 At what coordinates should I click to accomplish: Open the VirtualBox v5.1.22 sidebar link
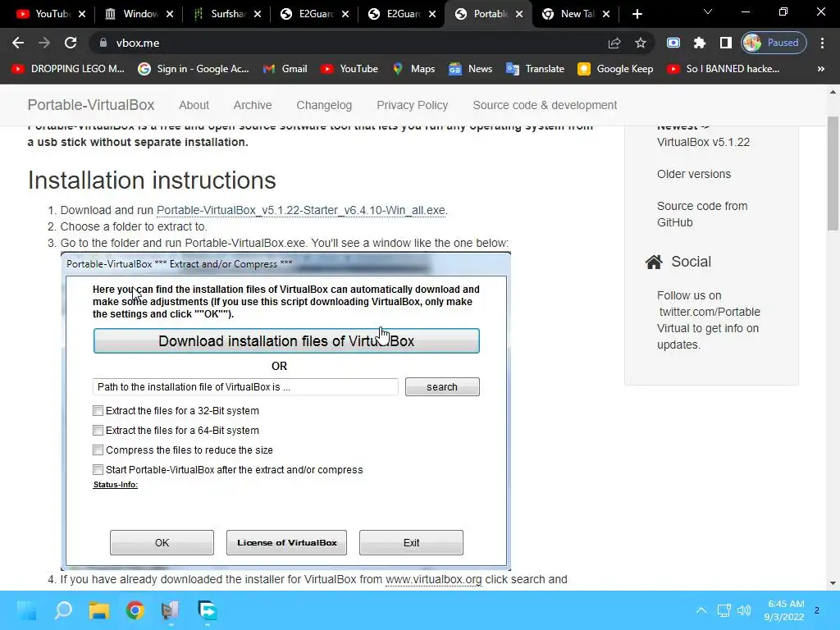tap(703, 142)
